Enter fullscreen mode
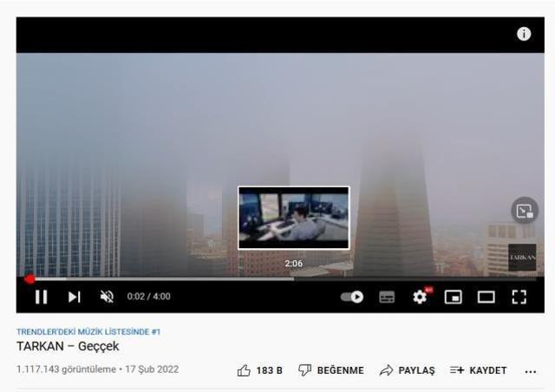555x392 pixels. point(519,297)
